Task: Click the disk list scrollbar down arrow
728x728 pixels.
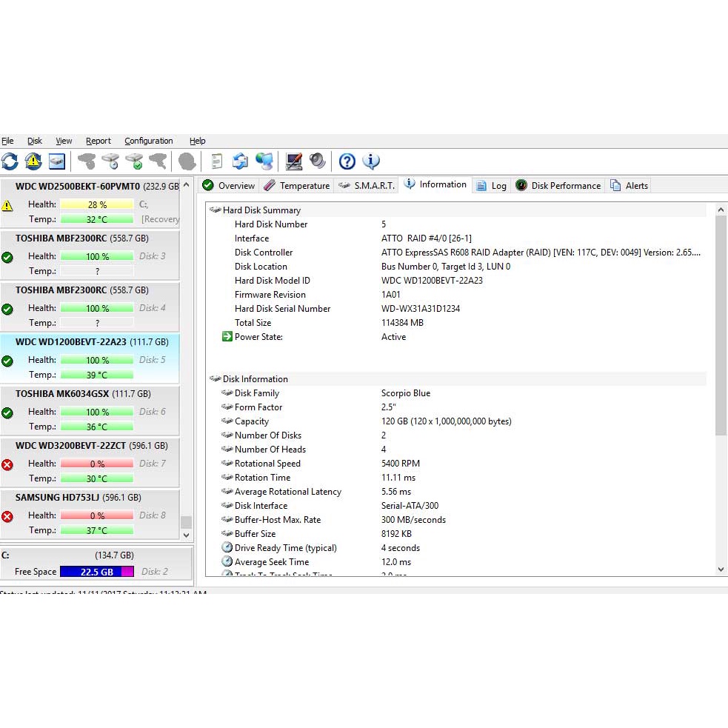Action: coord(186,535)
